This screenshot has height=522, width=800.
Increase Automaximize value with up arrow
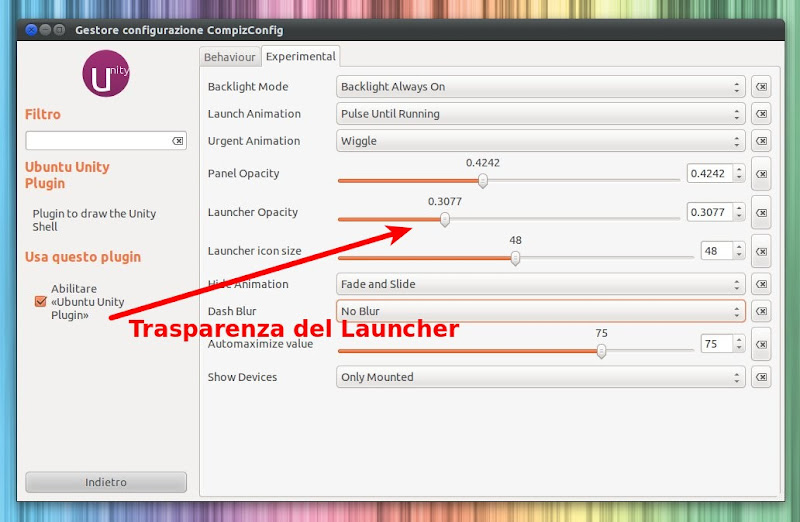pos(739,340)
